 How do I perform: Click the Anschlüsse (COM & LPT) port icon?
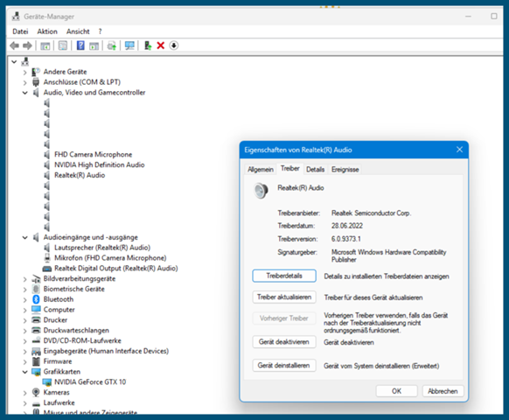point(36,82)
